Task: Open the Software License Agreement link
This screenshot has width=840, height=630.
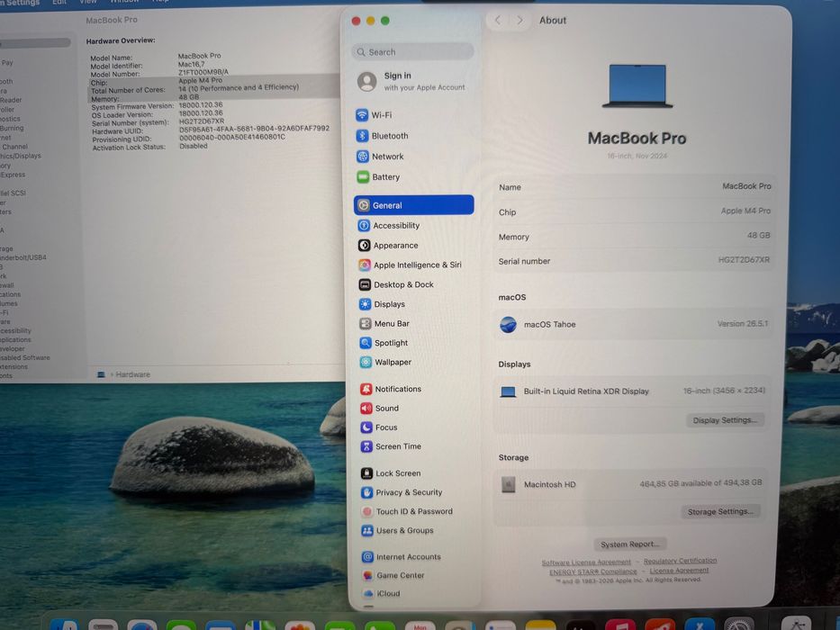Action: [x=586, y=562]
